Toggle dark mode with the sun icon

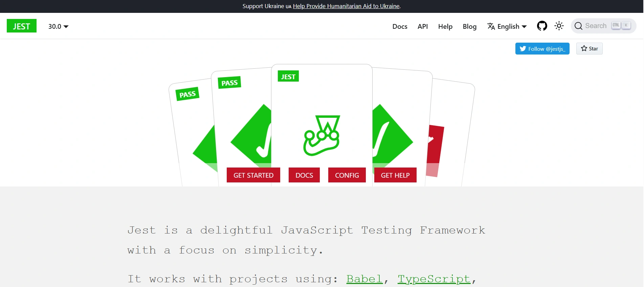coord(559,26)
